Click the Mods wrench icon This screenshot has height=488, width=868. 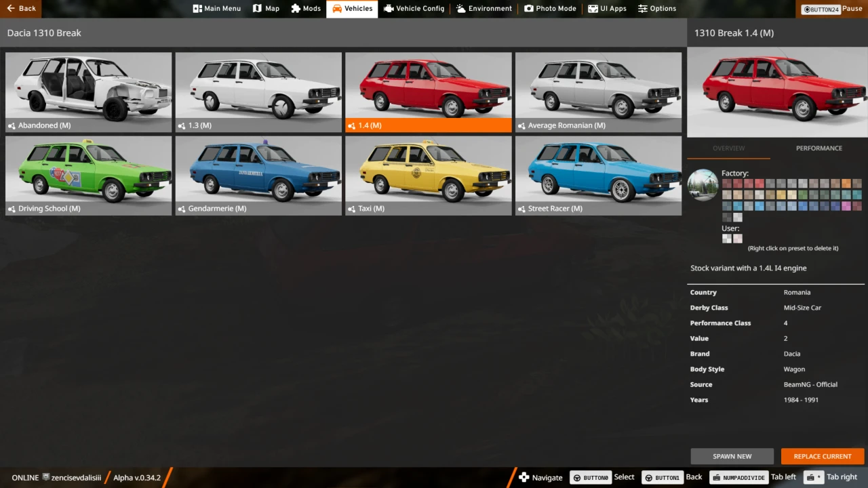[x=294, y=9]
